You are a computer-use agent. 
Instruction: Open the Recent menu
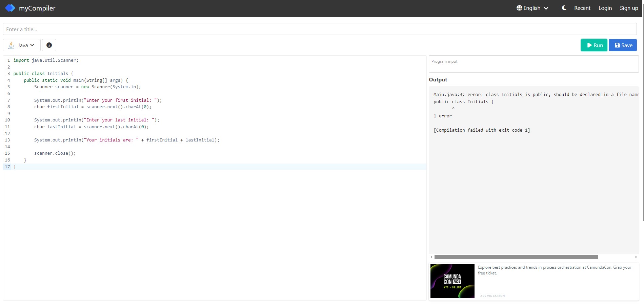pos(582,8)
